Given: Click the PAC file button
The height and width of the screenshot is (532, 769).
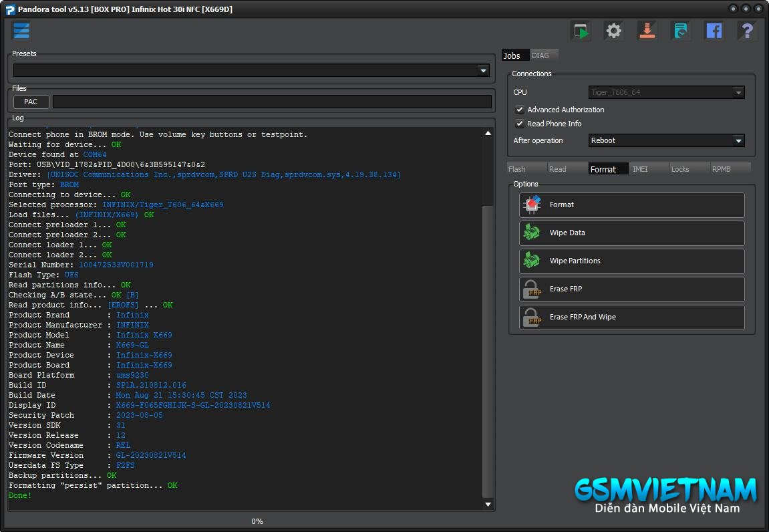Looking at the screenshot, I should (x=31, y=102).
